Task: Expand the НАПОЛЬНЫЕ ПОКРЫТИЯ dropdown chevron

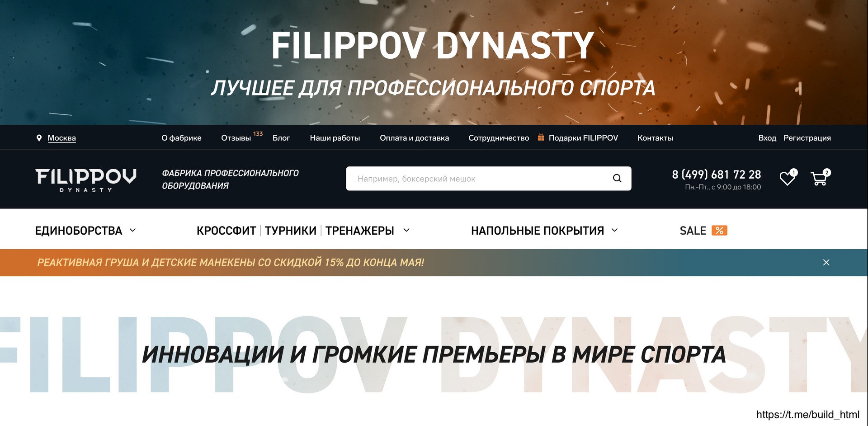Action: point(614,230)
